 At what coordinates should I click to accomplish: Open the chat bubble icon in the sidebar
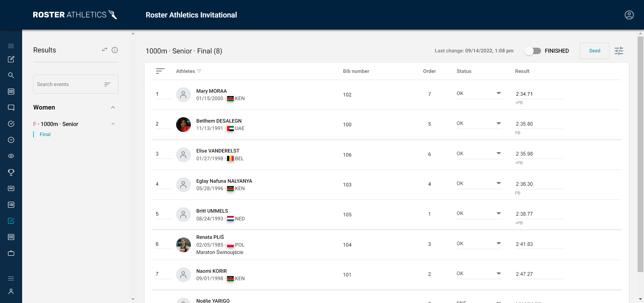click(11, 107)
